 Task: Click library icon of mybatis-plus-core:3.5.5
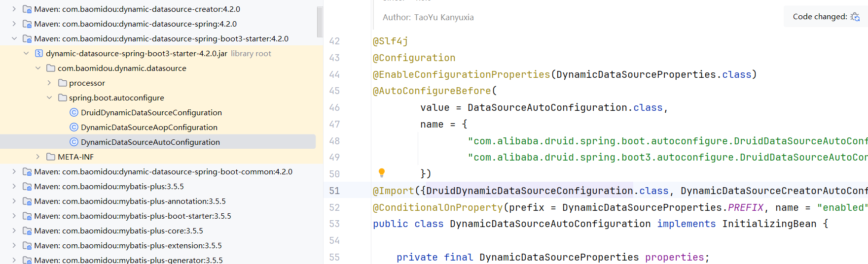[x=27, y=231]
